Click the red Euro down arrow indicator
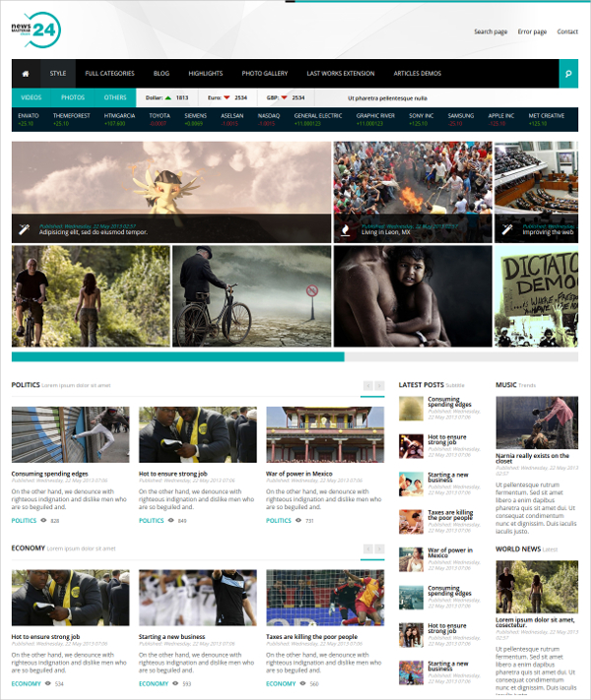The width and height of the screenshot is (591, 700). click(x=227, y=97)
